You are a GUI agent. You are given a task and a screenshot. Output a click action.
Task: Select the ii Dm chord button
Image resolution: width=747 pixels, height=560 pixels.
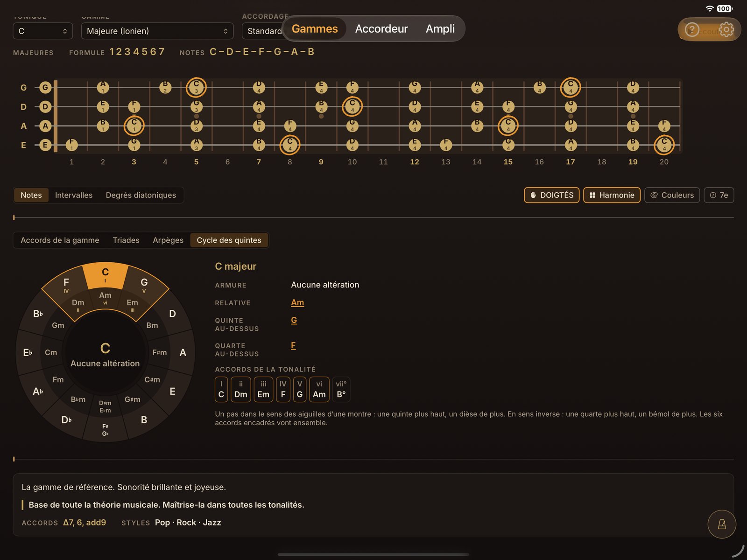[241, 389]
